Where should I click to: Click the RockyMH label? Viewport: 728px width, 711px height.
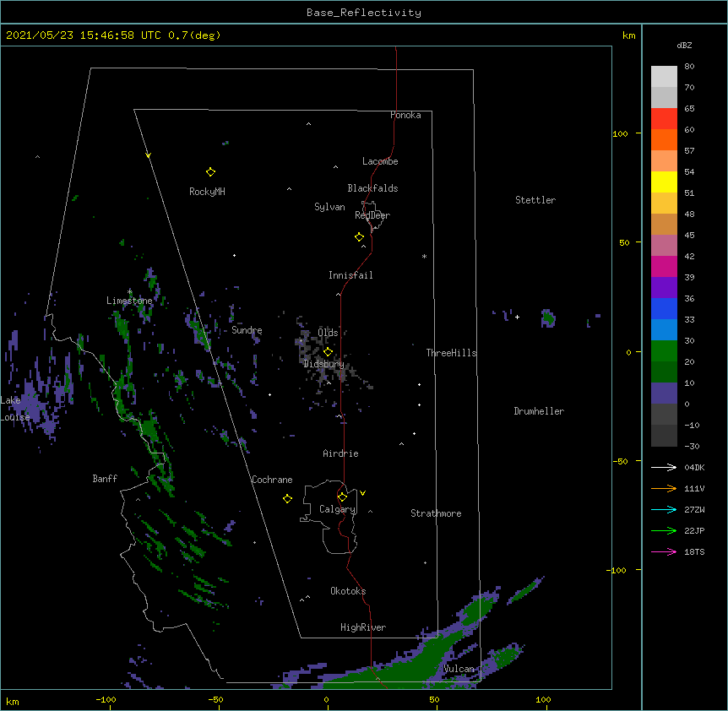(207, 192)
